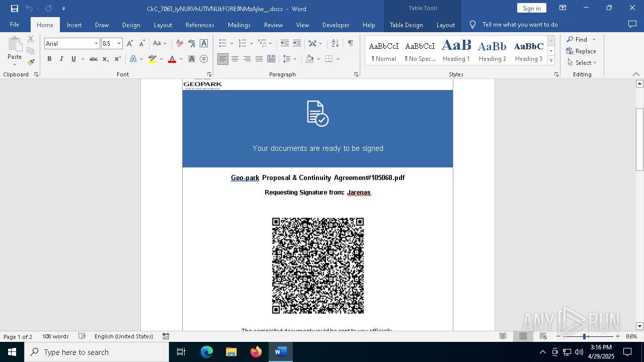The height and width of the screenshot is (362, 644).
Task: Click the Paste clipboard icon
Action: pyautogui.click(x=15, y=45)
